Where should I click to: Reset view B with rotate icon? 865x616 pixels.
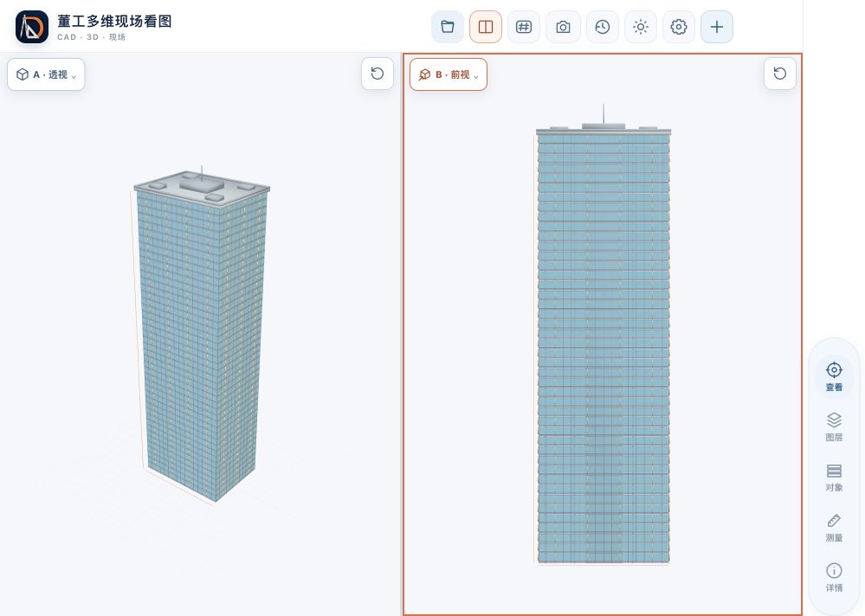pos(780,74)
